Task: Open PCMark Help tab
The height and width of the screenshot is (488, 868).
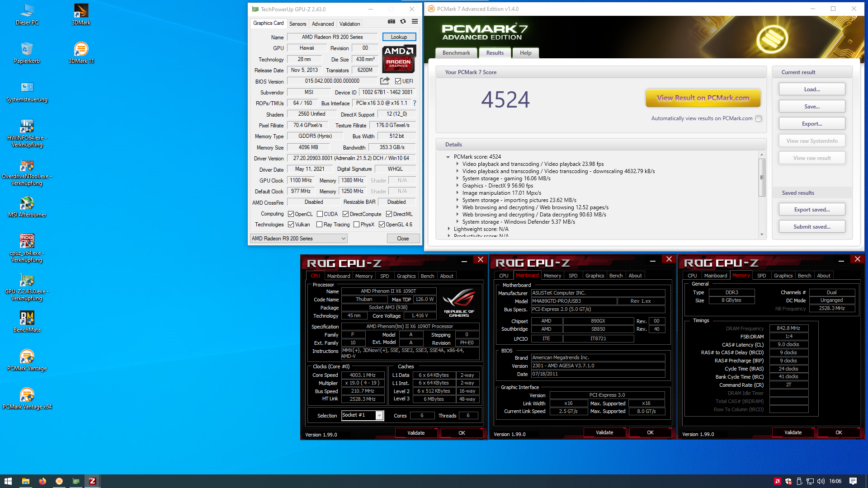Action: [x=525, y=53]
